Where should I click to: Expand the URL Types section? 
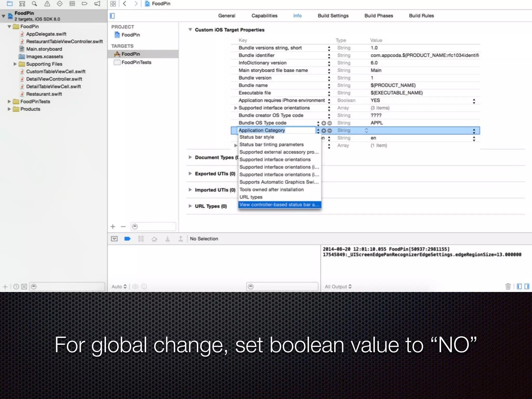coord(190,206)
